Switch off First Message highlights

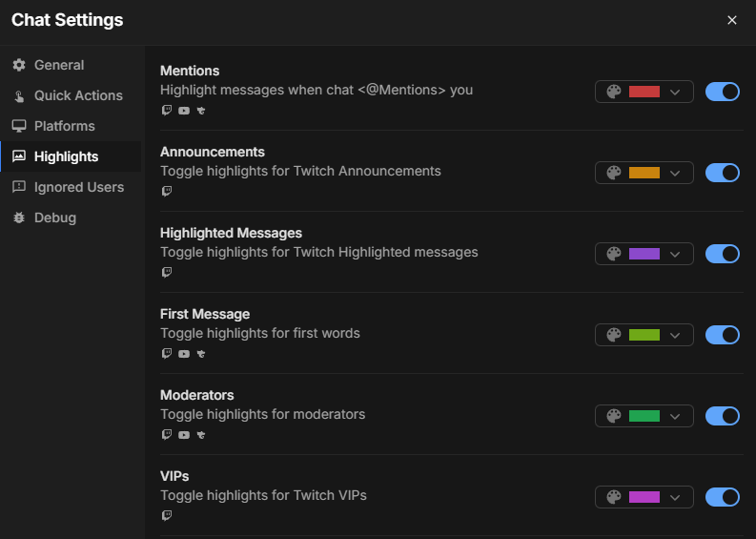[x=723, y=335]
